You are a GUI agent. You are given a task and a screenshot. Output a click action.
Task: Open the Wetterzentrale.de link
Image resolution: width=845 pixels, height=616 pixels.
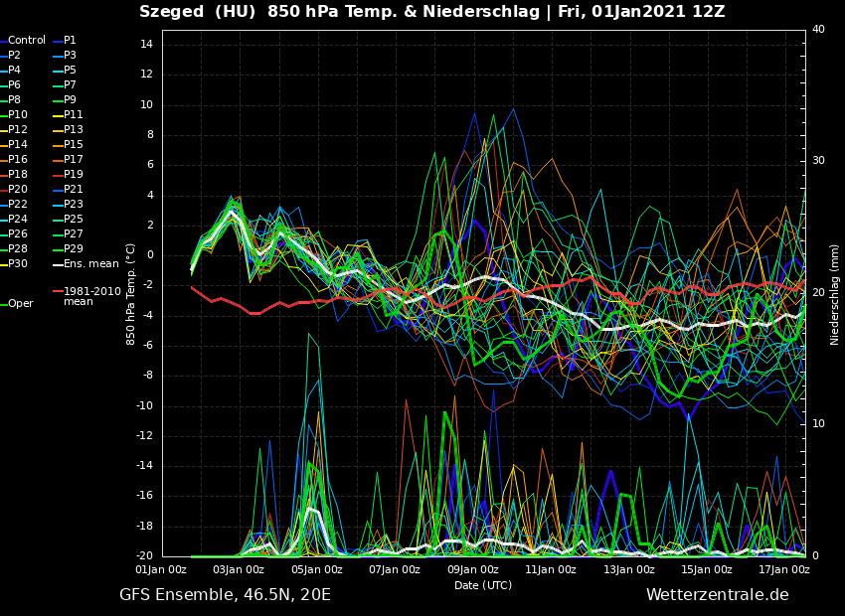pos(717,595)
